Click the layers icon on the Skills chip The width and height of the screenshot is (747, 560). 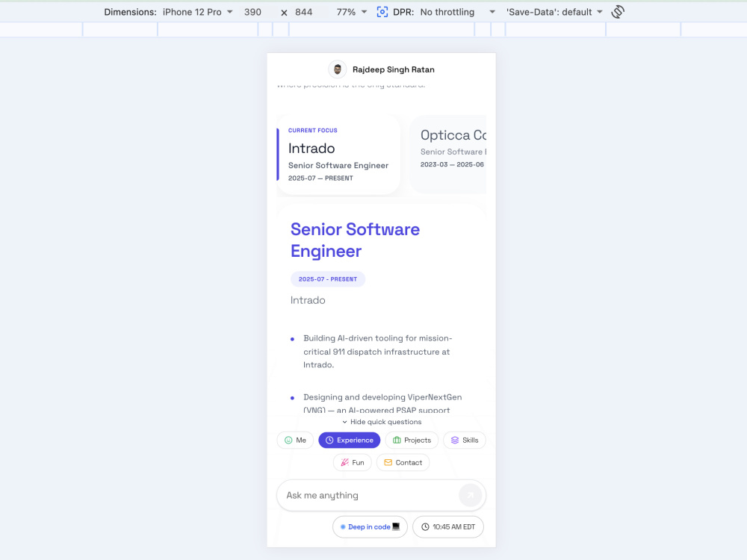[454, 440]
